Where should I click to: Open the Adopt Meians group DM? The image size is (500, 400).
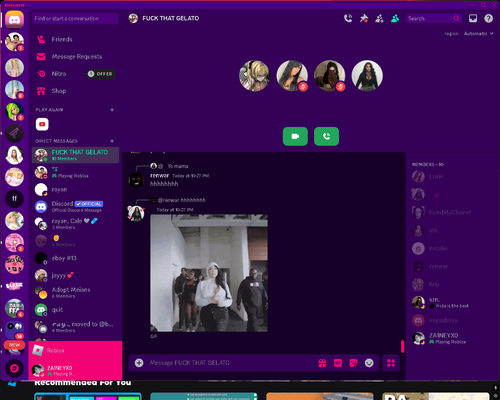click(x=75, y=292)
